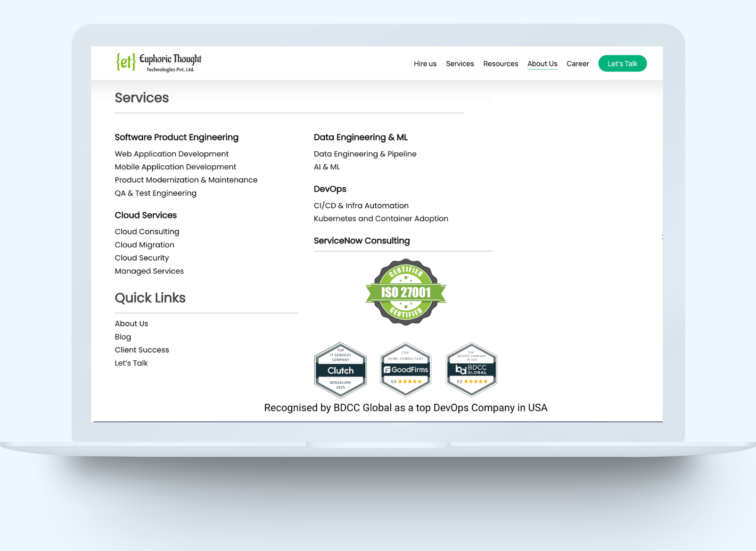This screenshot has height=551, width=756.
Task: Click the Euphoric Thought logo
Action: coord(158,62)
